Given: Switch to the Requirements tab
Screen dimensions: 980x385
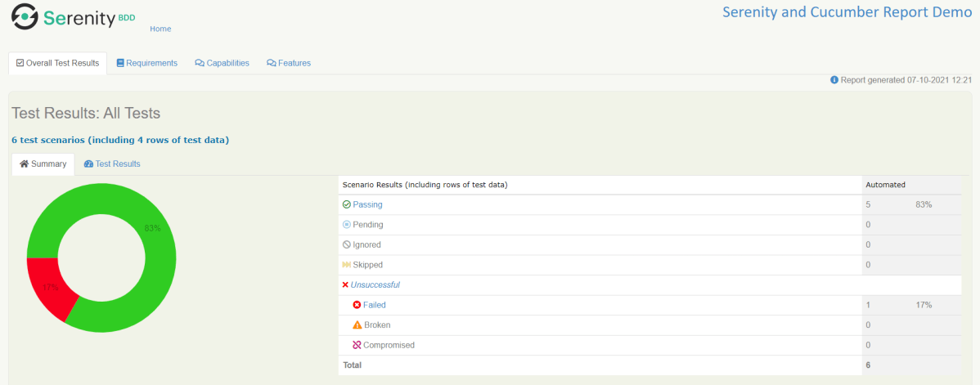Looking at the screenshot, I should [x=147, y=63].
